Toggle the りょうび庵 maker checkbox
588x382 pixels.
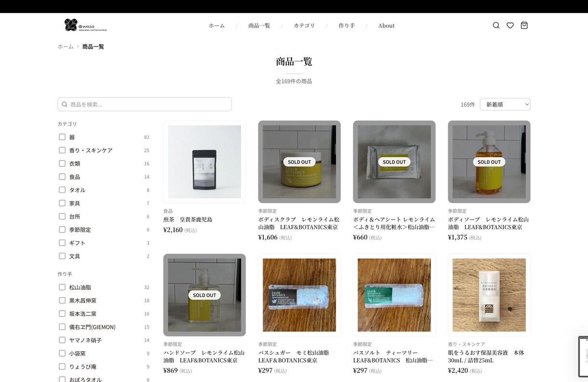(x=62, y=367)
